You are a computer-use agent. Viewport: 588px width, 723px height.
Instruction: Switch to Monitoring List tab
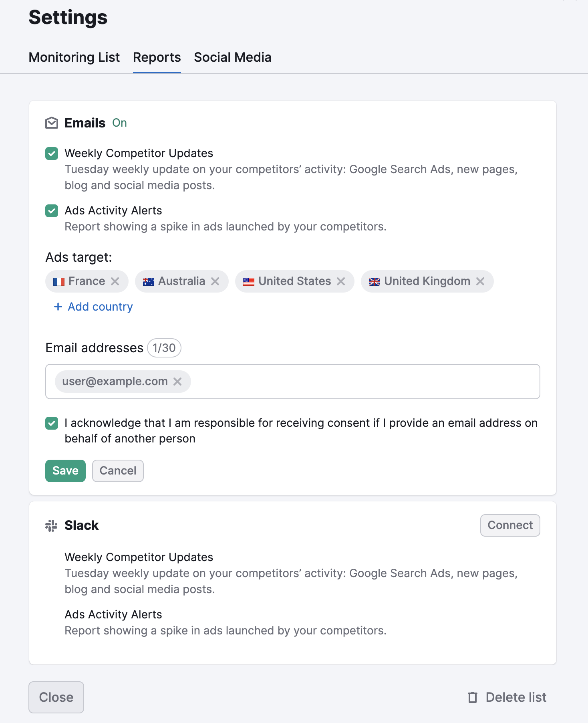pyautogui.click(x=74, y=57)
